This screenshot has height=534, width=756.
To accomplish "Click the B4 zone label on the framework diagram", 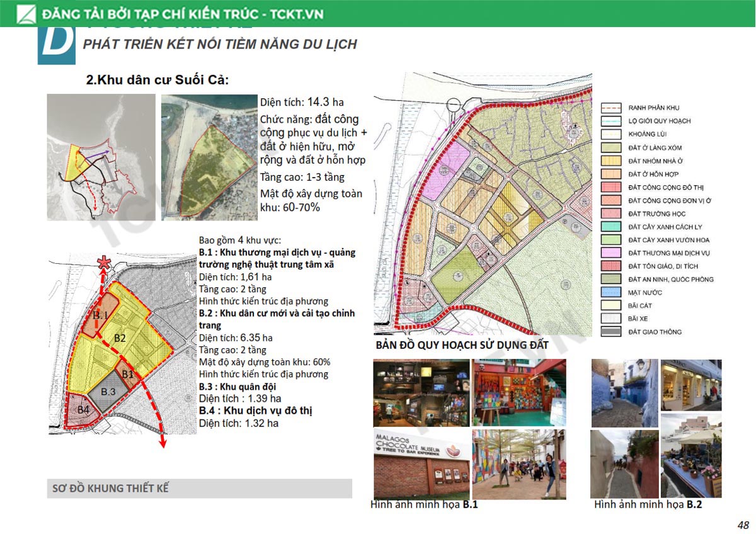I will (x=84, y=410).
